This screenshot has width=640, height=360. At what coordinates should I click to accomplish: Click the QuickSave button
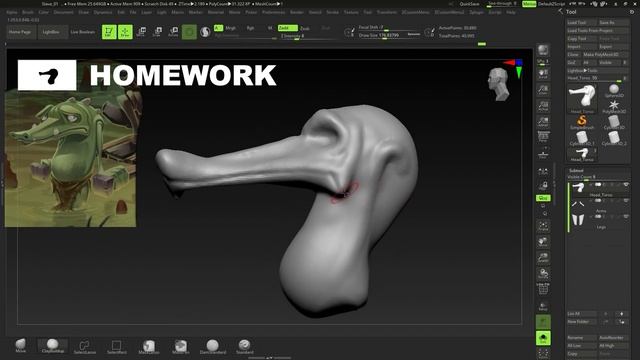click(x=469, y=4)
